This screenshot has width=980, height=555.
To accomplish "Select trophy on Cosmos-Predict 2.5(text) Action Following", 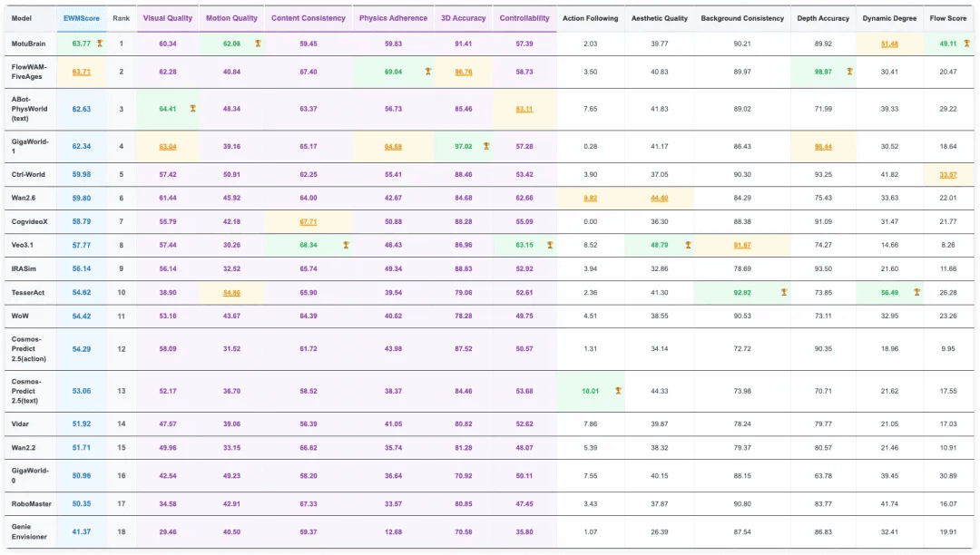I will click(618, 393).
